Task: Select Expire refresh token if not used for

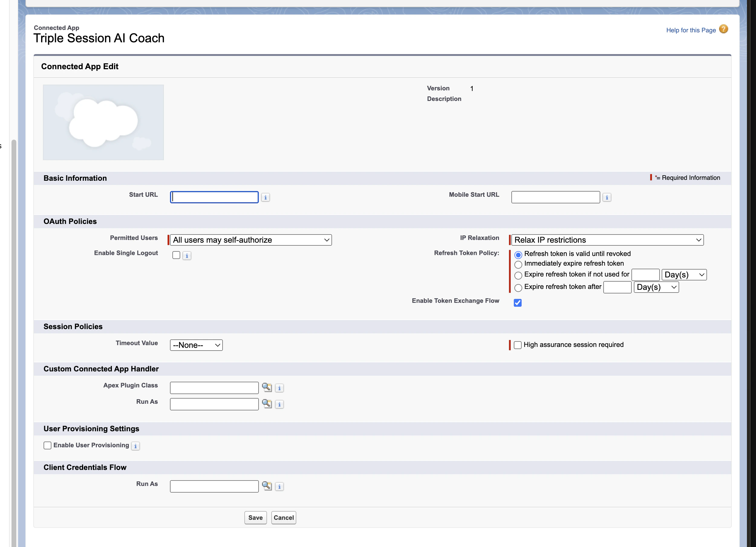Action: [x=518, y=276]
